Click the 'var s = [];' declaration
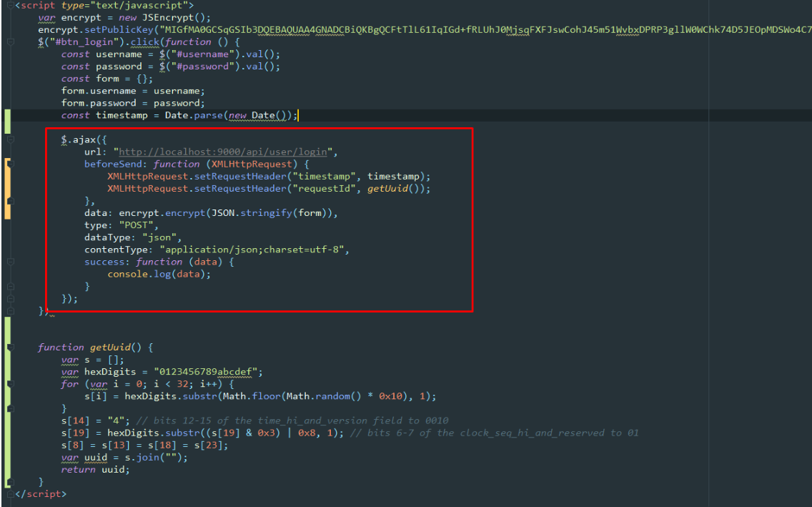Image resolution: width=812 pixels, height=507 pixels. click(x=93, y=360)
